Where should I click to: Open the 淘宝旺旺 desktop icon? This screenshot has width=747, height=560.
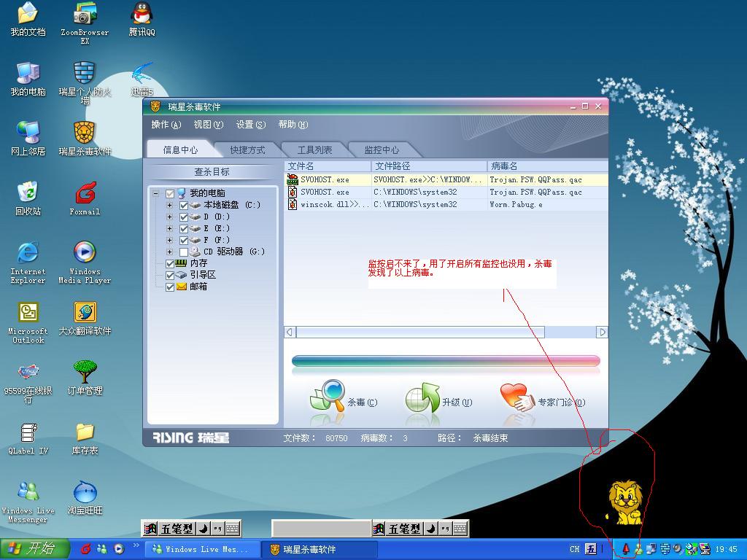pos(85,498)
